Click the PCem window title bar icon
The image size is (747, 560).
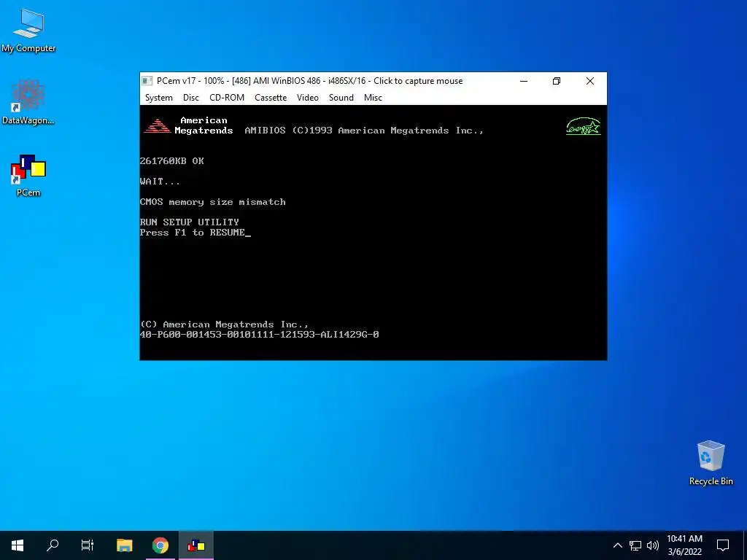tap(147, 81)
